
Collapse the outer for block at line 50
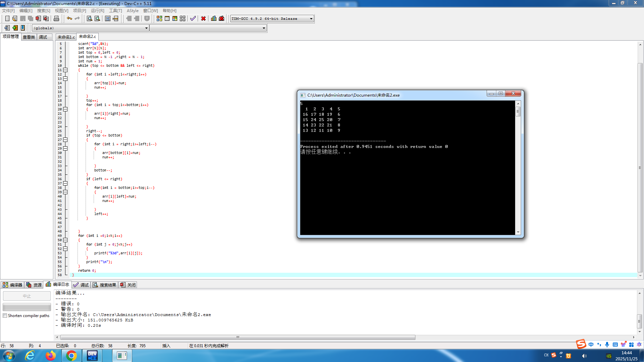click(x=65, y=240)
